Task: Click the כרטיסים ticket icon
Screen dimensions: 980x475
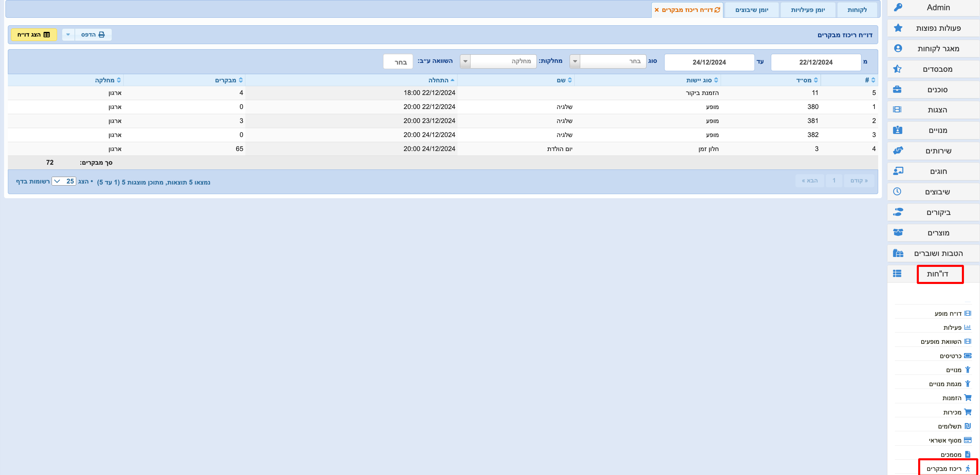Action: (x=968, y=355)
